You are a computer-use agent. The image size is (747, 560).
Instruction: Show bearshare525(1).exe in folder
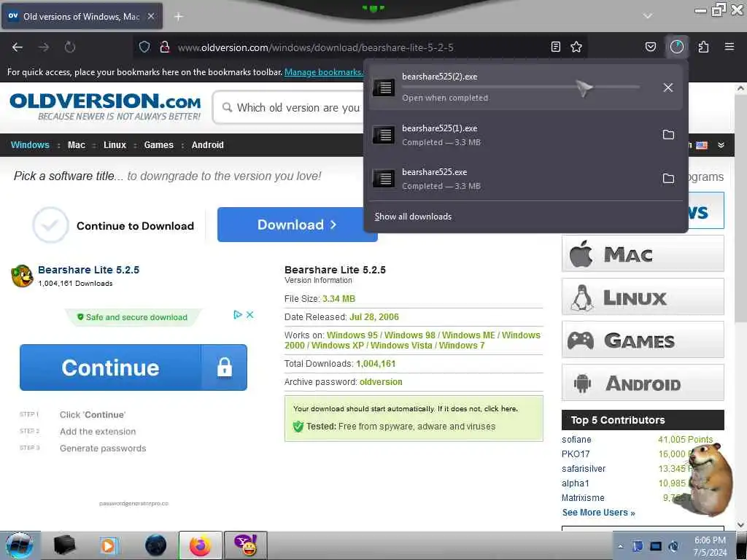pyautogui.click(x=668, y=135)
